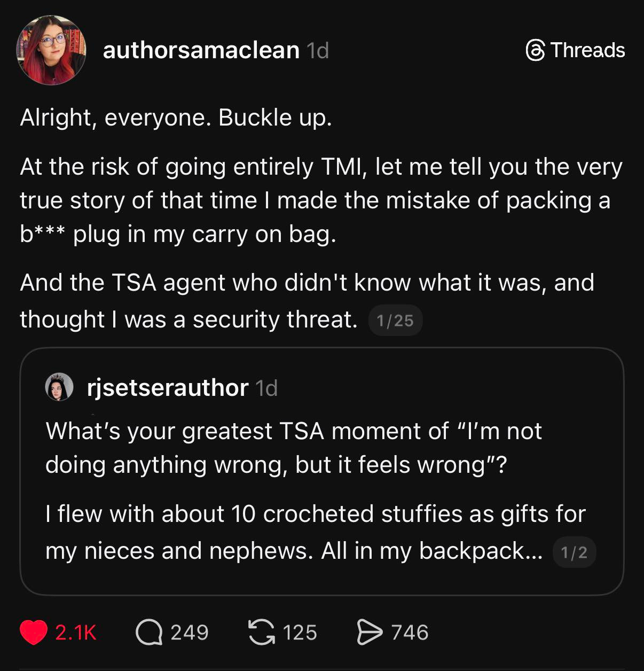This screenshot has height=671, width=644.
Task: Open the authorsamaclean username link
Action: 201,50
